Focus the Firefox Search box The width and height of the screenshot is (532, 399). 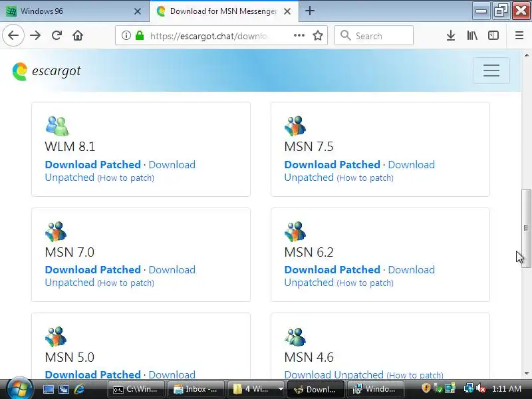click(374, 35)
